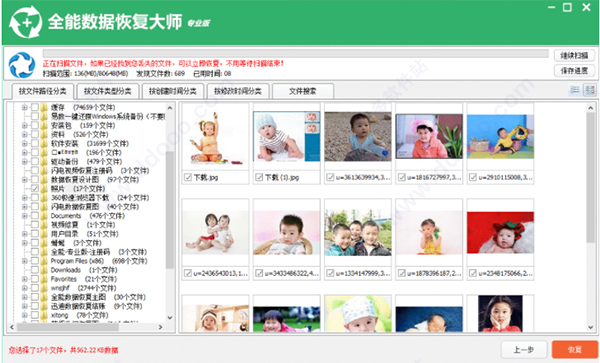600x363 pixels.
Task: Click the 继续扫描 button
Action: [x=574, y=55]
